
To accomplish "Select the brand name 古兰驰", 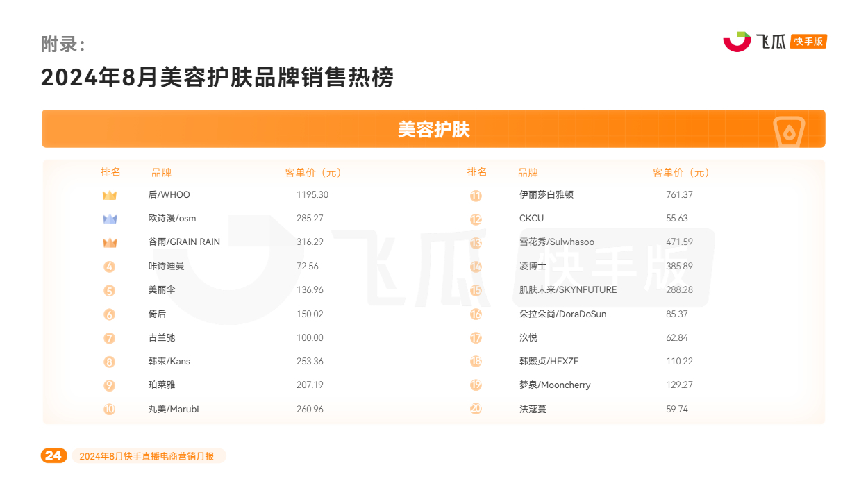I will tap(162, 337).
